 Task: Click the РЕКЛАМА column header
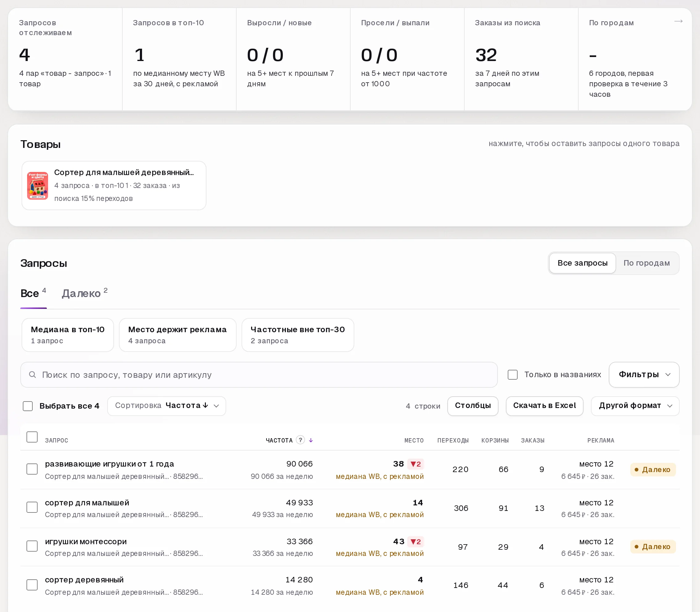click(600, 441)
